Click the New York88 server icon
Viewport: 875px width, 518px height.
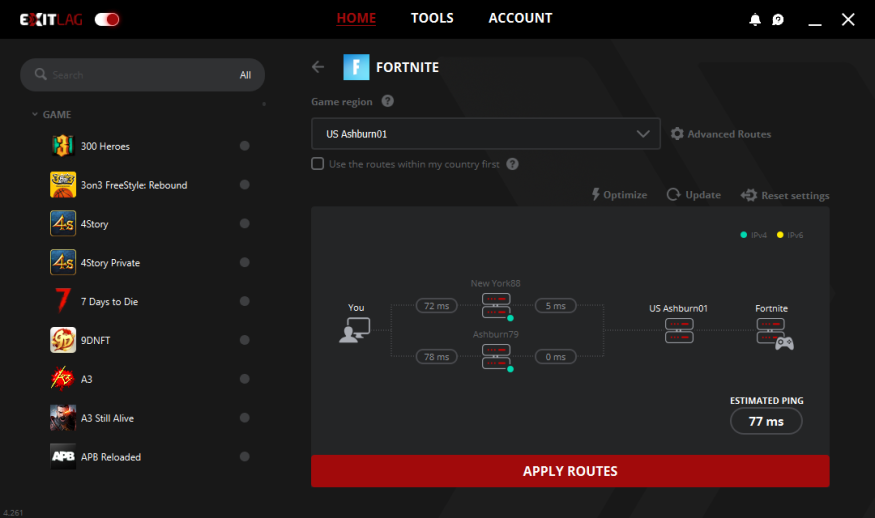click(496, 306)
